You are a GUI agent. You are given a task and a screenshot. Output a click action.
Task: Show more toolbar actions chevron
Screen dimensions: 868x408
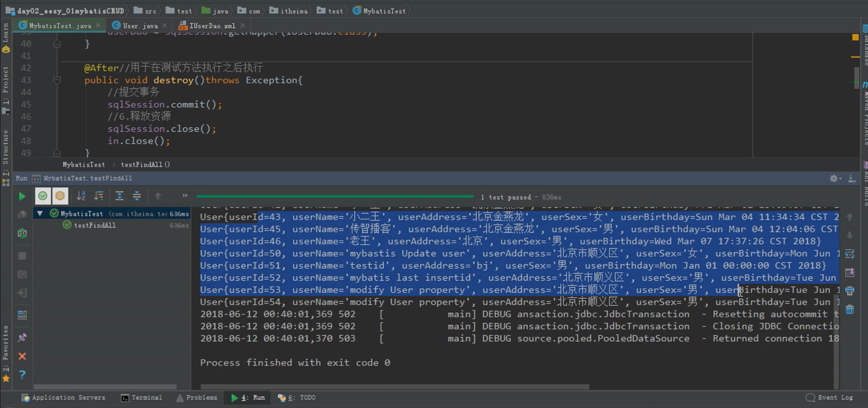pyautogui.click(x=185, y=196)
